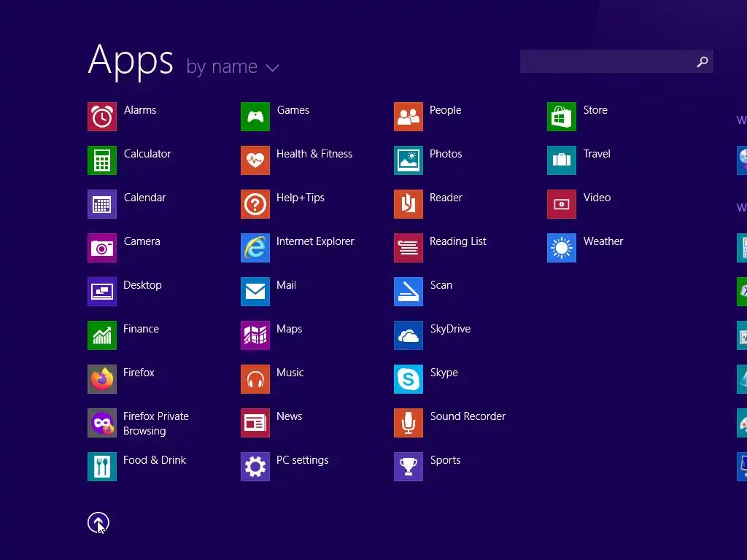Launch the Weather sun icon
This screenshot has width=747, height=560.
(562, 248)
